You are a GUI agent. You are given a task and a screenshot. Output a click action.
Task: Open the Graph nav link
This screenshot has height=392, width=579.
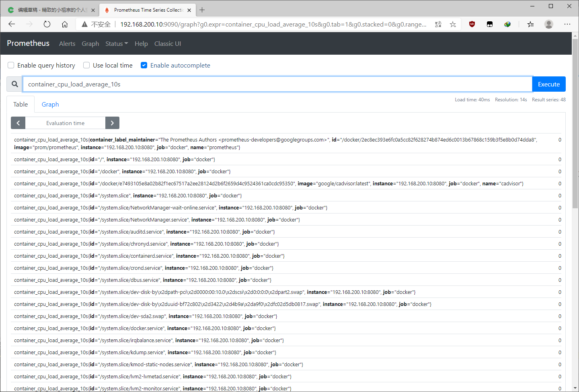(90, 43)
